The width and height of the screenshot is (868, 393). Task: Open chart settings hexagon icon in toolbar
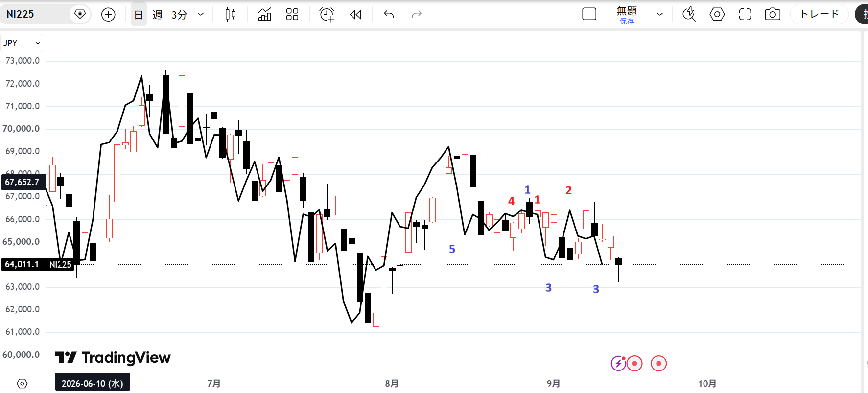click(717, 14)
